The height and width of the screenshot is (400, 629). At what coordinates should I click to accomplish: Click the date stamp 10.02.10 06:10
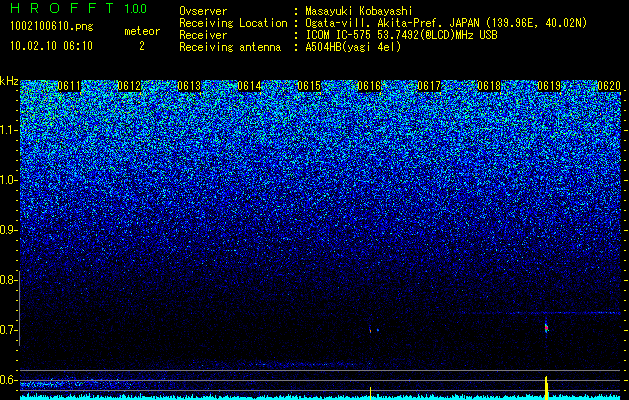(x=51, y=46)
